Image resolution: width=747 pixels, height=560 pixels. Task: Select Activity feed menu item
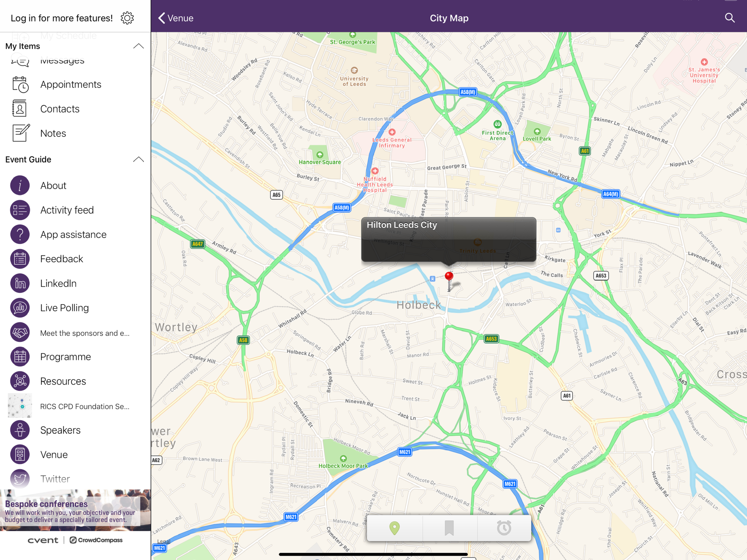pos(75,210)
